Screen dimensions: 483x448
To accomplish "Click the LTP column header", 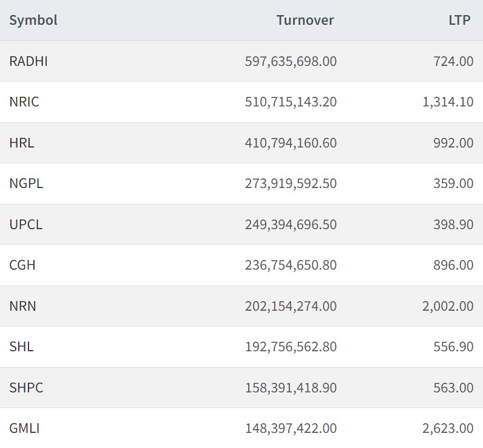I will (x=459, y=20).
